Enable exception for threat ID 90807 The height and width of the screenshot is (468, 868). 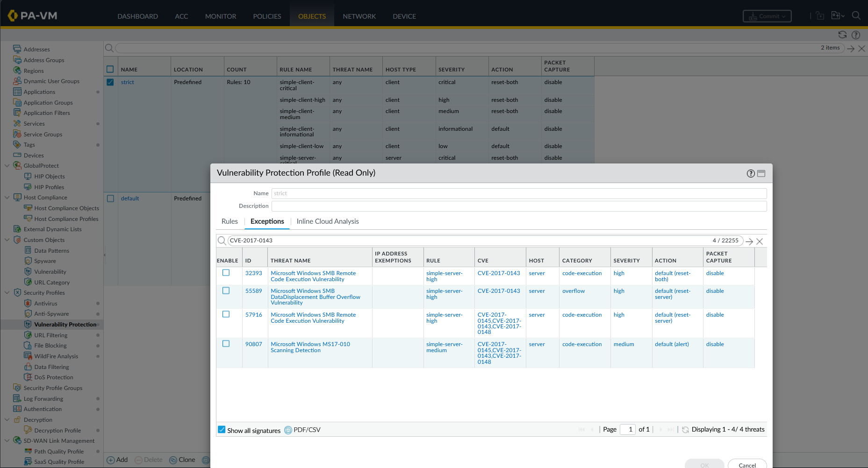(x=226, y=344)
